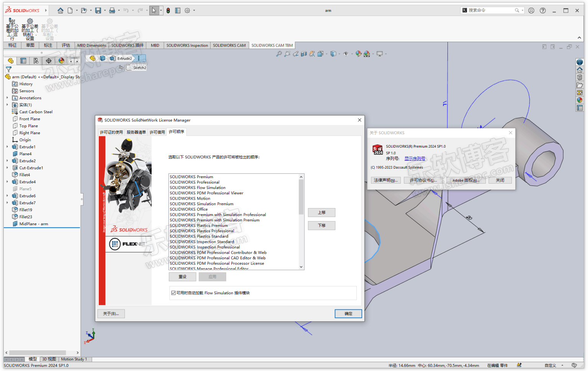Viewport: 588px width, 371px height.
Task: Switch to SOLIDWORKS Inspection ribbon tab
Action: (x=187, y=45)
